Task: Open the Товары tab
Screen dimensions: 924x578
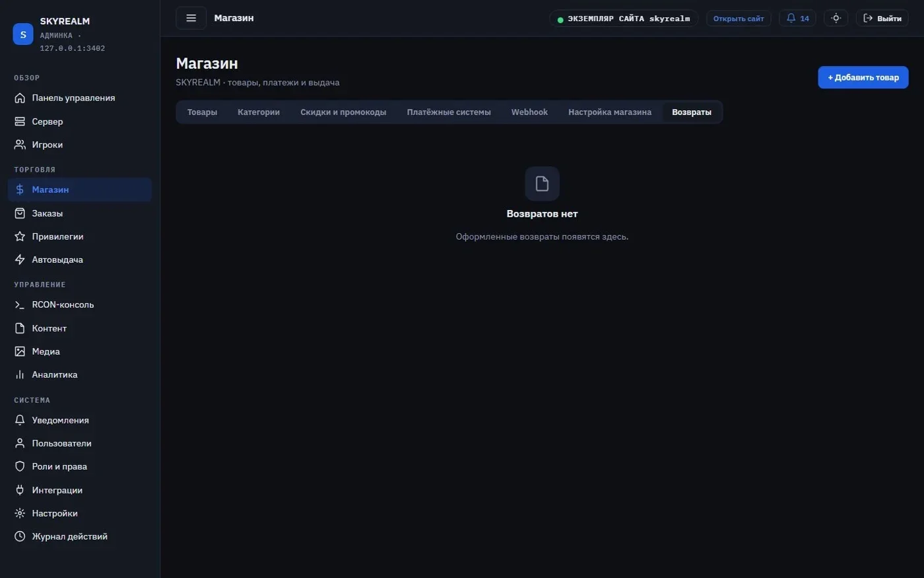Action: point(202,112)
